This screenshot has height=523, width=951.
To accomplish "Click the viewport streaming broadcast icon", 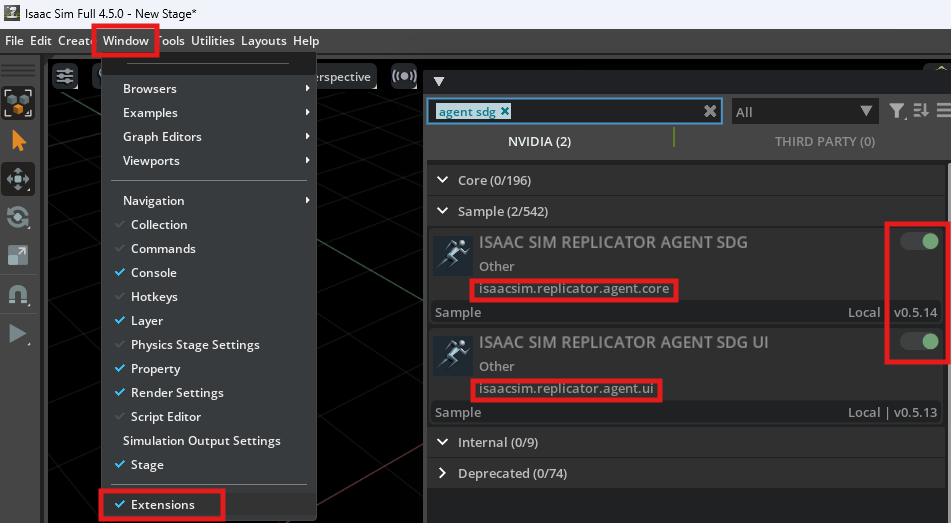I will tap(404, 76).
